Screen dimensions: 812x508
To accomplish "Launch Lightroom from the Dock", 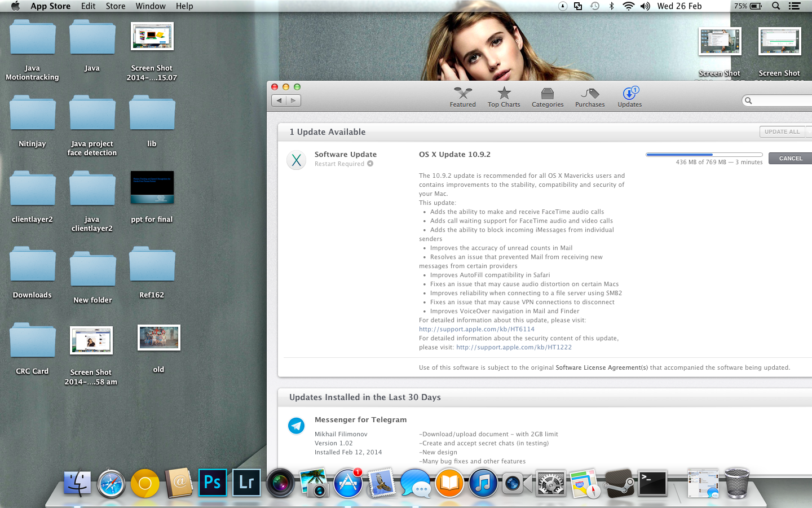I will coord(246,483).
